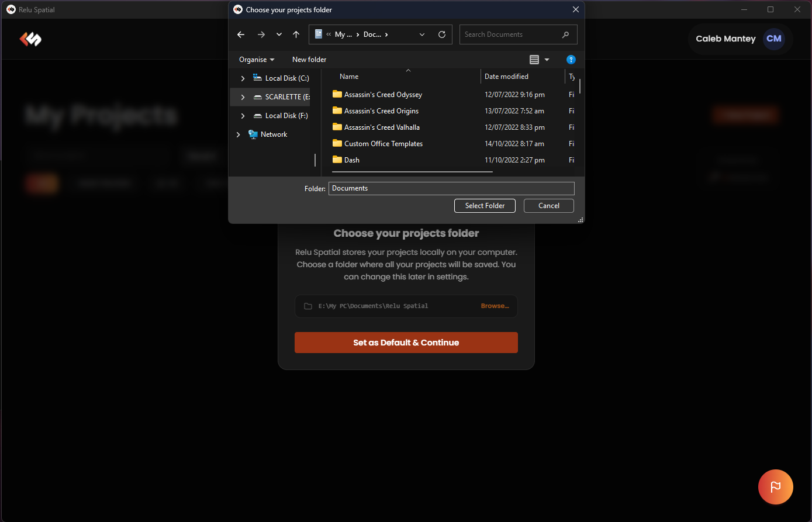Click folder icon of Custom Office Templates
Screen dimensions: 812x522
pos(337,143)
